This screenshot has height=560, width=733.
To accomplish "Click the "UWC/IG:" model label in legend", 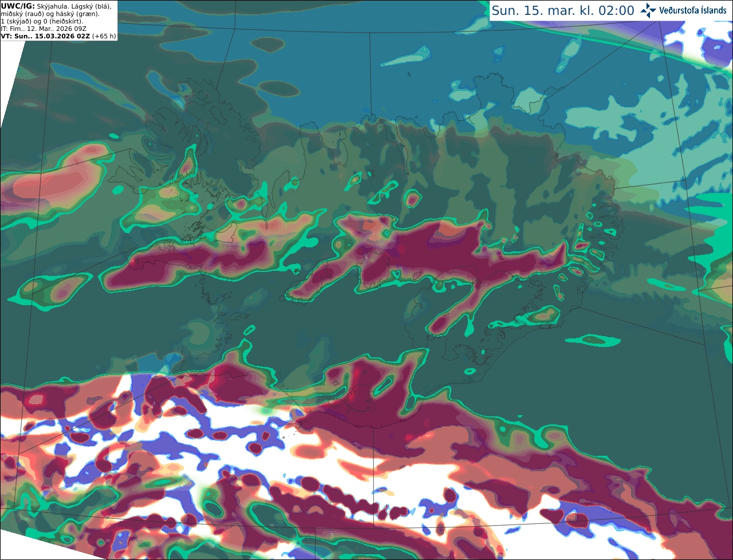I will pos(18,6).
